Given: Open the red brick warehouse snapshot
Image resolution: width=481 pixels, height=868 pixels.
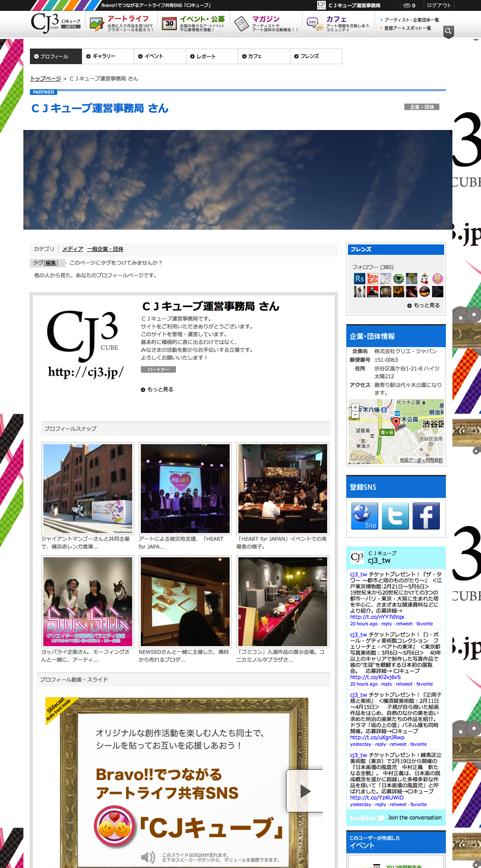Looking at the screenshot, I should [x=88, y=488].
